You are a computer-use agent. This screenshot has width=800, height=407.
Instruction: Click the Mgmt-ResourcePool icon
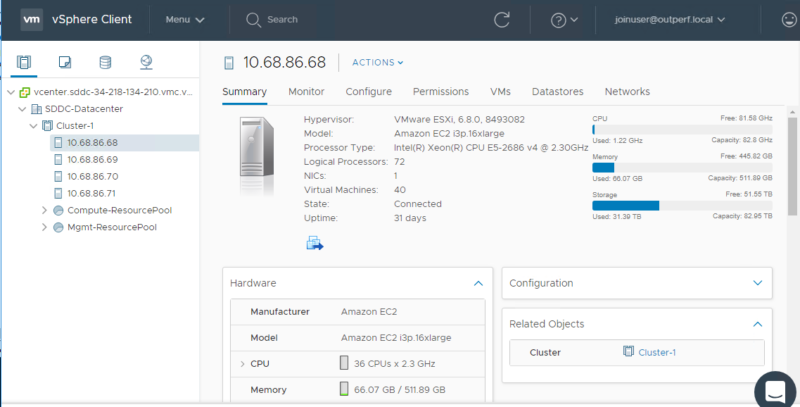tap(59, 227)
